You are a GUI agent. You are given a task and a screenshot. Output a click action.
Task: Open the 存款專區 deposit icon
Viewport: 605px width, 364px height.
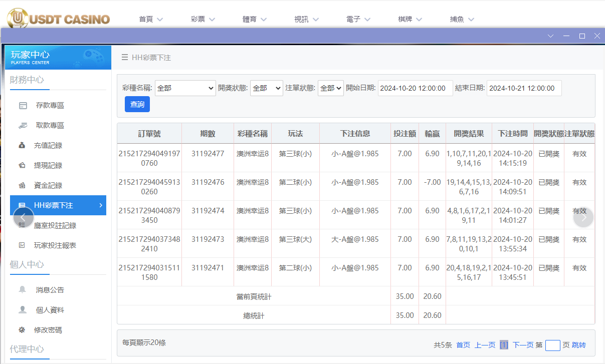pos(24,105)
